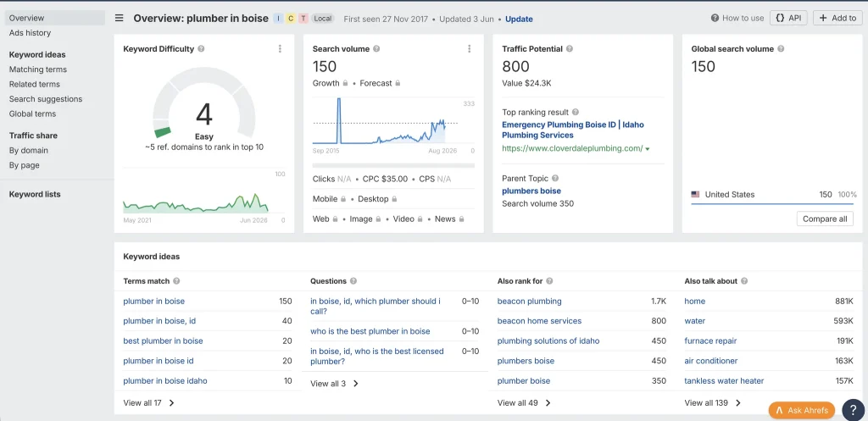
Task: Open the plumbers boise parent topic link
Action: pos(531,191)
